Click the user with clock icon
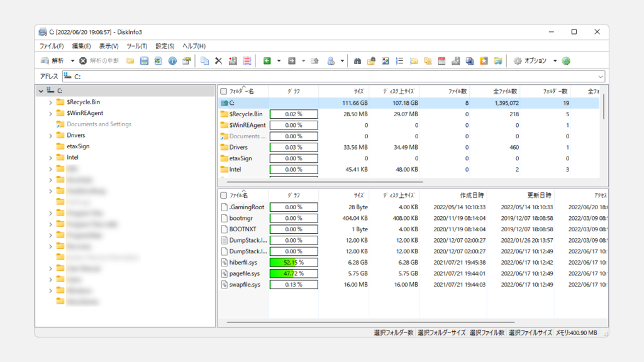 [331, 61]
